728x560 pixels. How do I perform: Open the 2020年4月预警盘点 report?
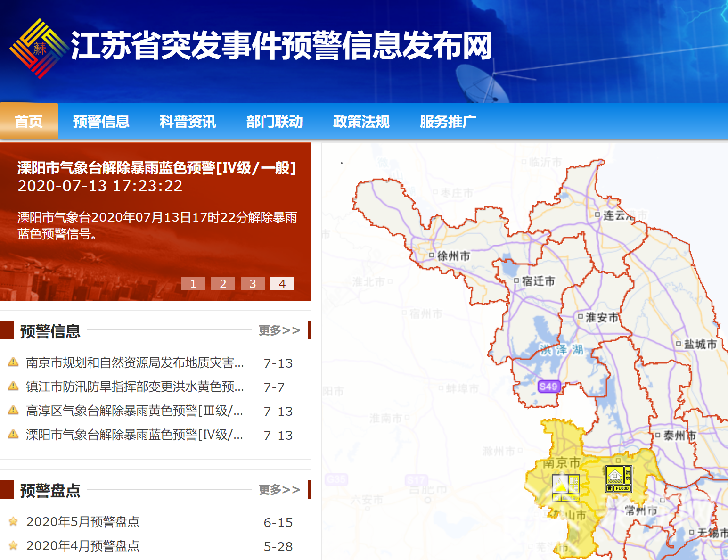click(83, 546)
